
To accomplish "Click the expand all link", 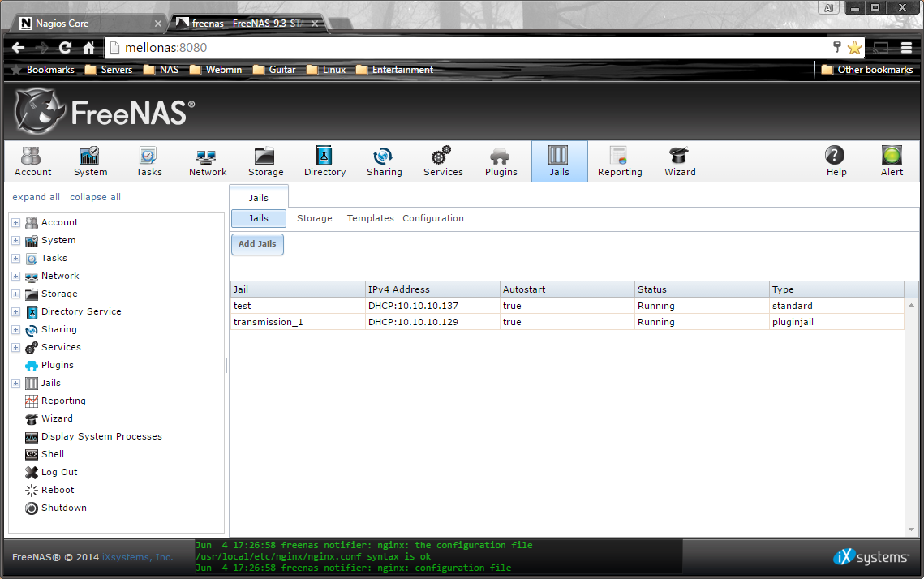I will pos(36,197).
